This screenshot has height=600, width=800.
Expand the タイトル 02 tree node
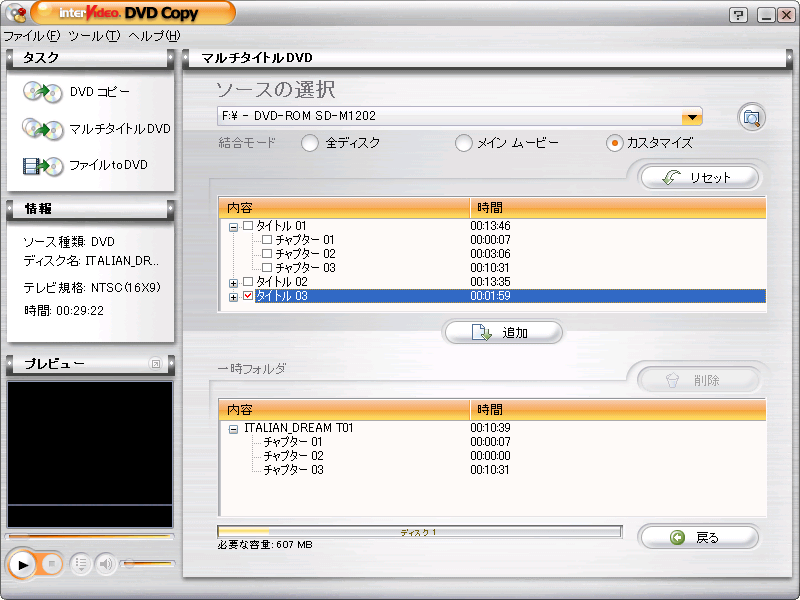(233, 284)
